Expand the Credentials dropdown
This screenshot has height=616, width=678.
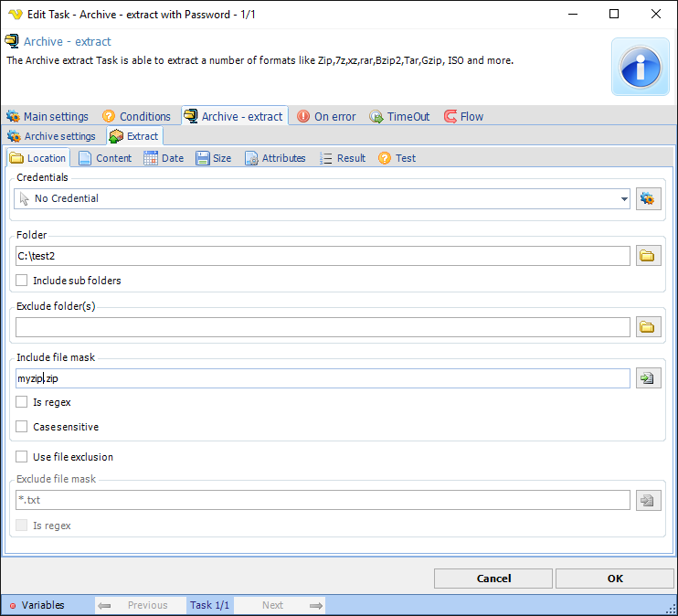pos(624,198)
